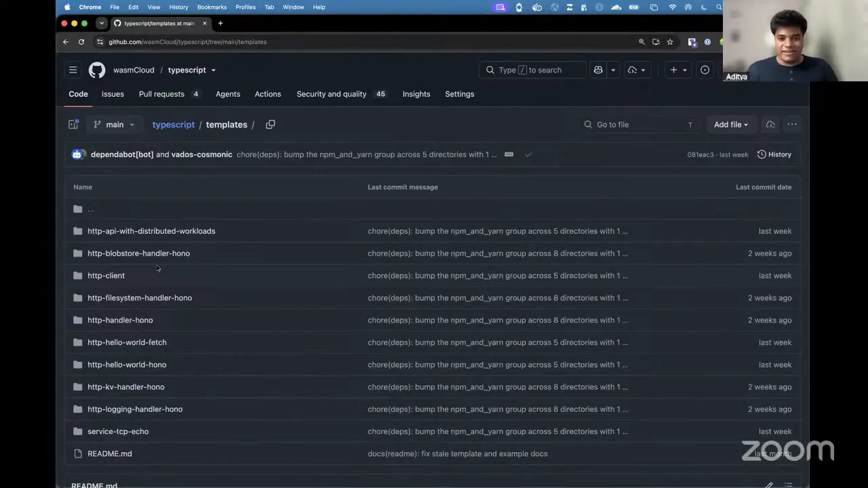The height and width of the screenshot is (488, 868).
Task: Open the main branch selector
Action: pos(114,125)
